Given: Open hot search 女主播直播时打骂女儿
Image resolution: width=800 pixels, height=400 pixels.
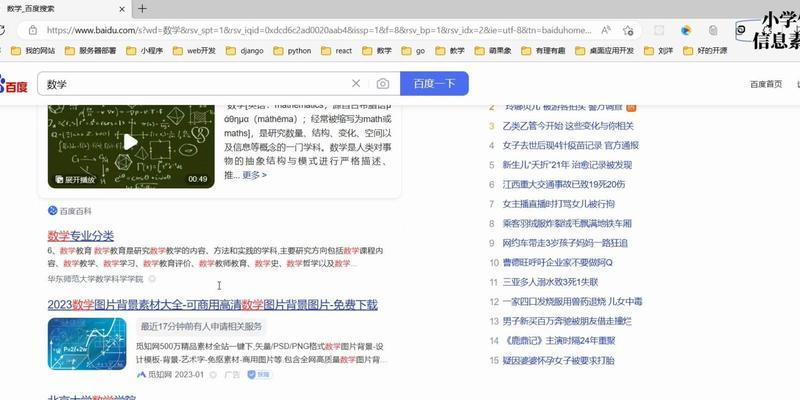Looking at the screenshot, I should tap(558, 204).
